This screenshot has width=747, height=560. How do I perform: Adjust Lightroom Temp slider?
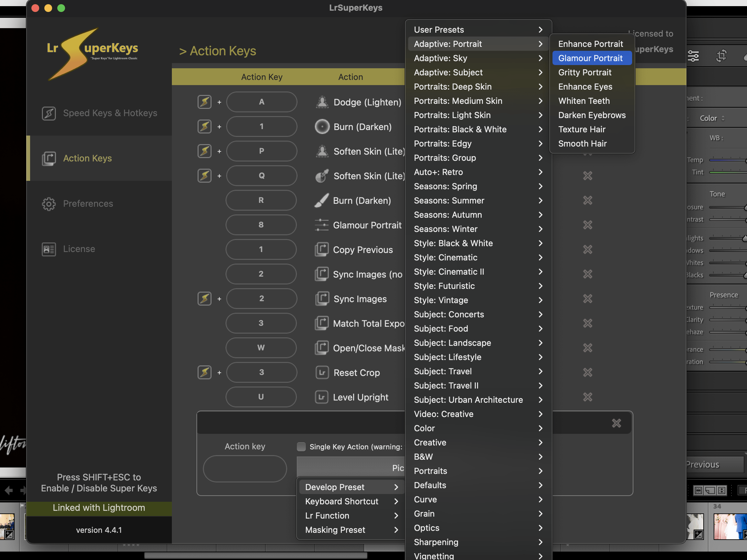728,160
